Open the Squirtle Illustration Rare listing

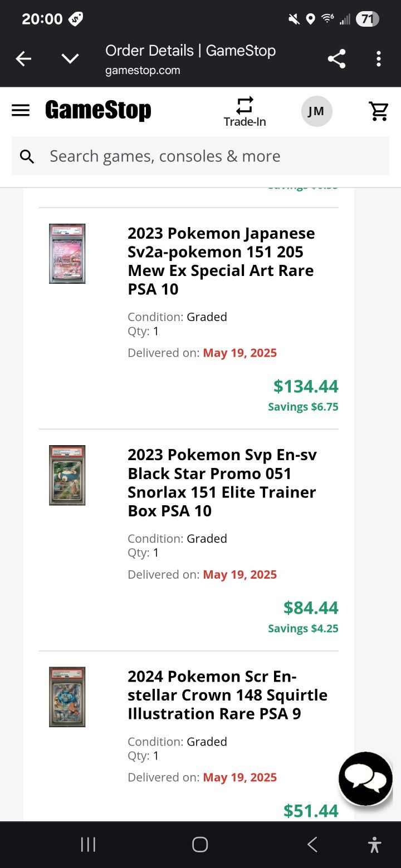(x=227, y=695)
